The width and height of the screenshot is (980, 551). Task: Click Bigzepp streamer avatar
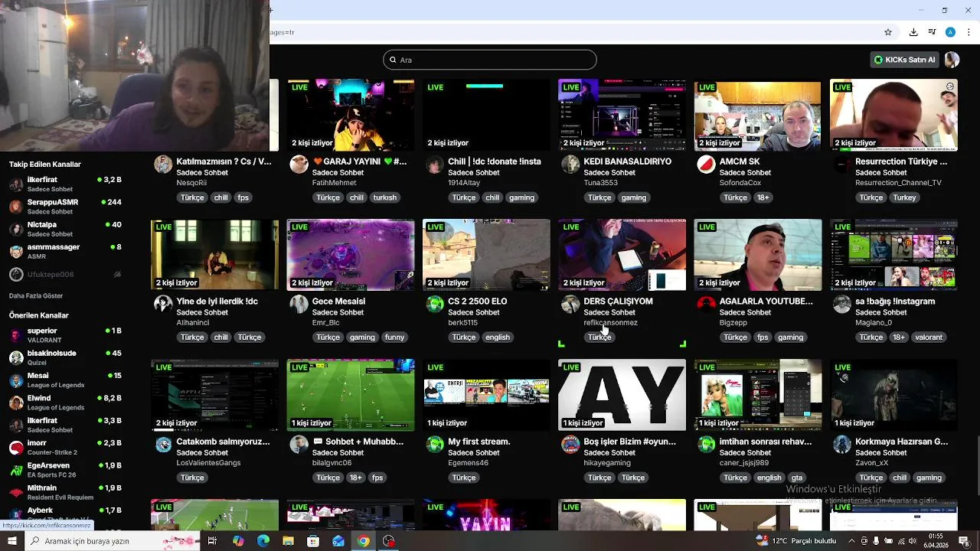click(707, 304)
